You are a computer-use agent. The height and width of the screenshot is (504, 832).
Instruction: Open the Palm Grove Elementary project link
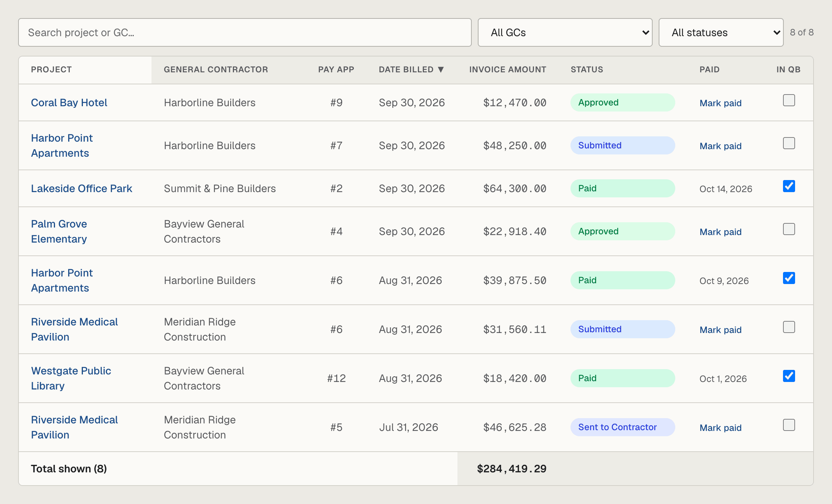click(59, 231)
